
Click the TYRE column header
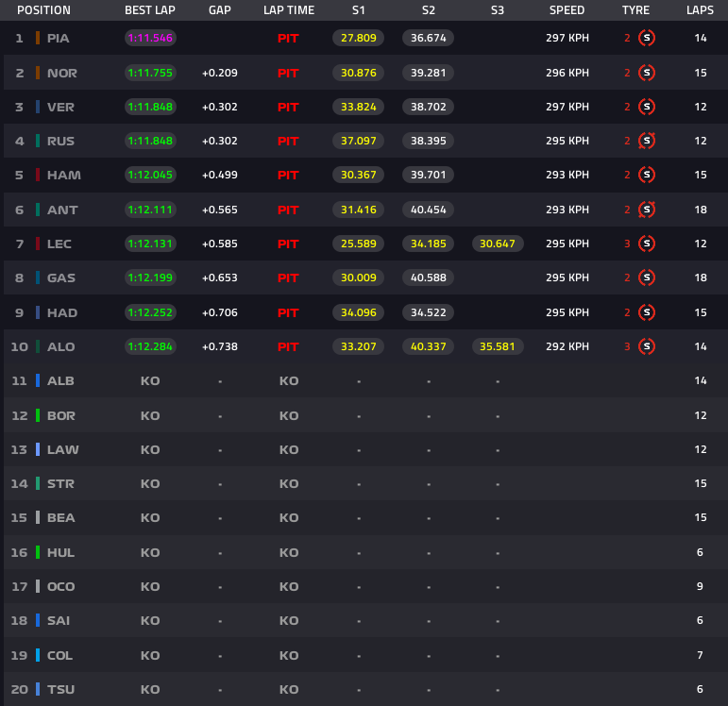click(x=635, y=10)
